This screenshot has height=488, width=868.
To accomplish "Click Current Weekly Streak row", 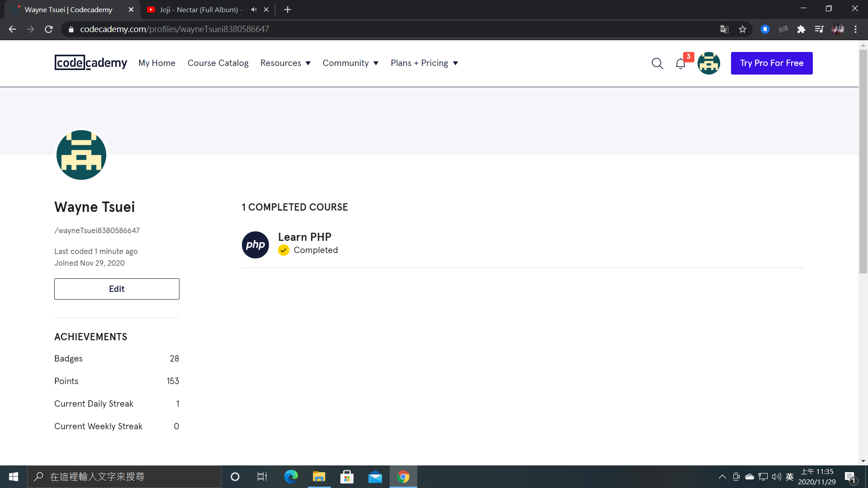I will pos(117,426).
